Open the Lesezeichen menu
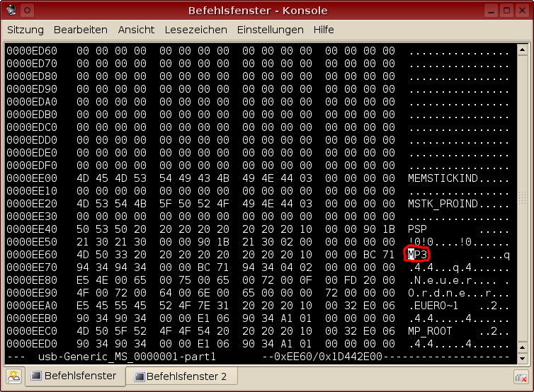Screen dimensions: 534x392 pyautogui.click(x=195, y=30)
